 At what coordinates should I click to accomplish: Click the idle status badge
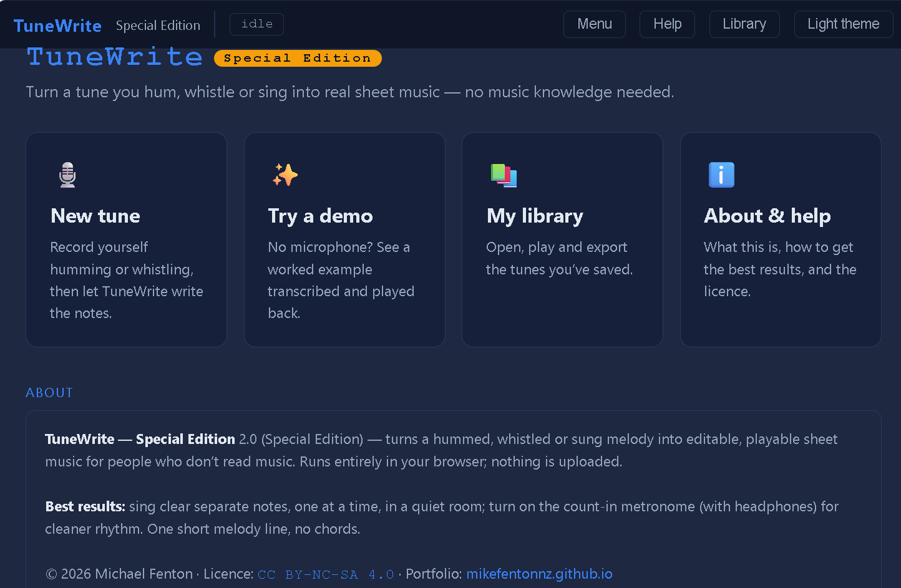point(257,24)
